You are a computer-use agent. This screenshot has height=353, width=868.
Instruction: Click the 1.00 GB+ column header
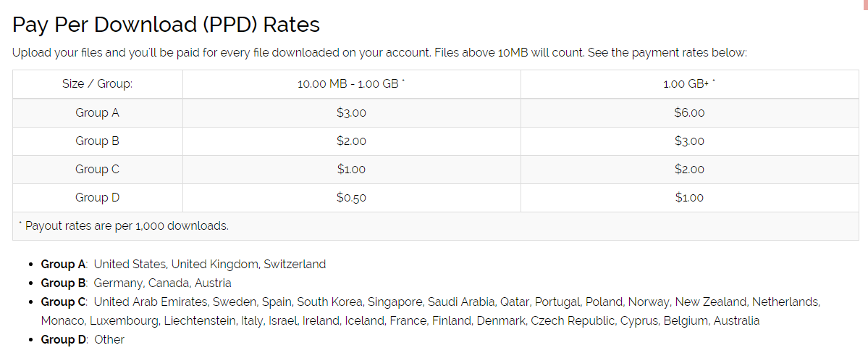(688, 84)
